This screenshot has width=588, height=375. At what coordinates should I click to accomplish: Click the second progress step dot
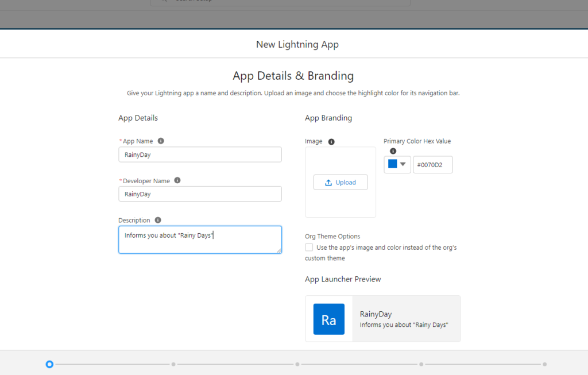(173, 364)
